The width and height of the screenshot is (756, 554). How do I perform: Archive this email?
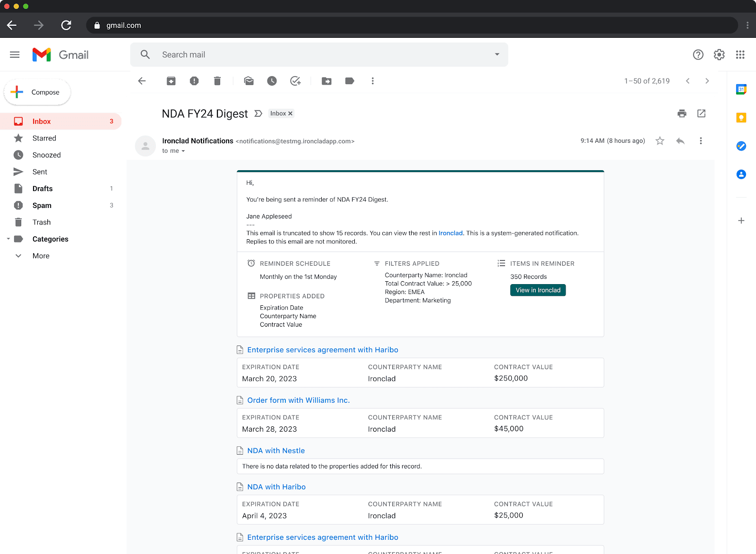point(171,81)
